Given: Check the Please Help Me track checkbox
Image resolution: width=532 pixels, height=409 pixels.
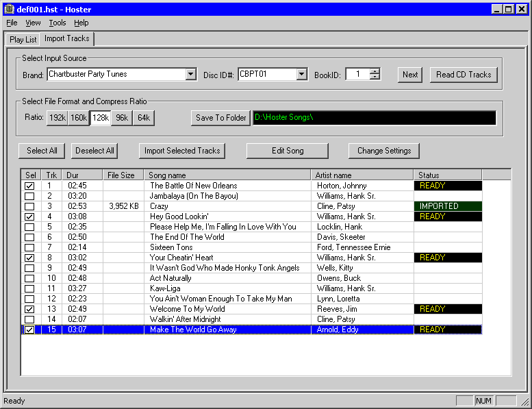Looking at the screenshot, I should pos(29,227).
